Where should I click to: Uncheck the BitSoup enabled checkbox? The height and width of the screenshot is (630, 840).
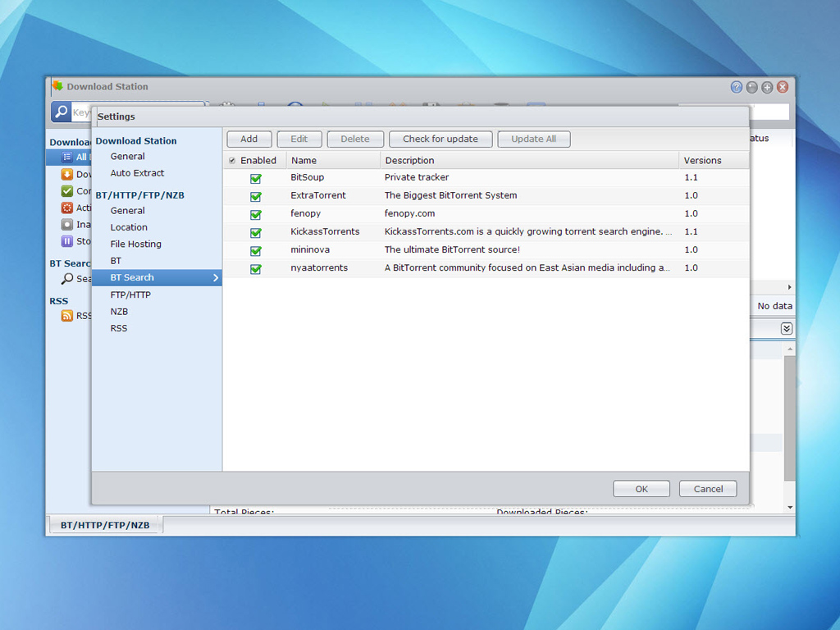256,178
